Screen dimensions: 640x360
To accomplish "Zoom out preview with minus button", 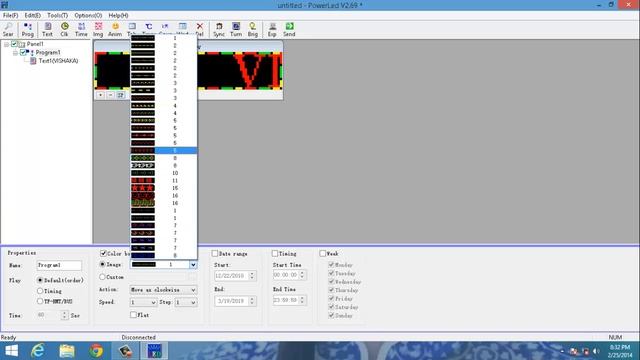I will pyautogui.click(x=111, y=95).
